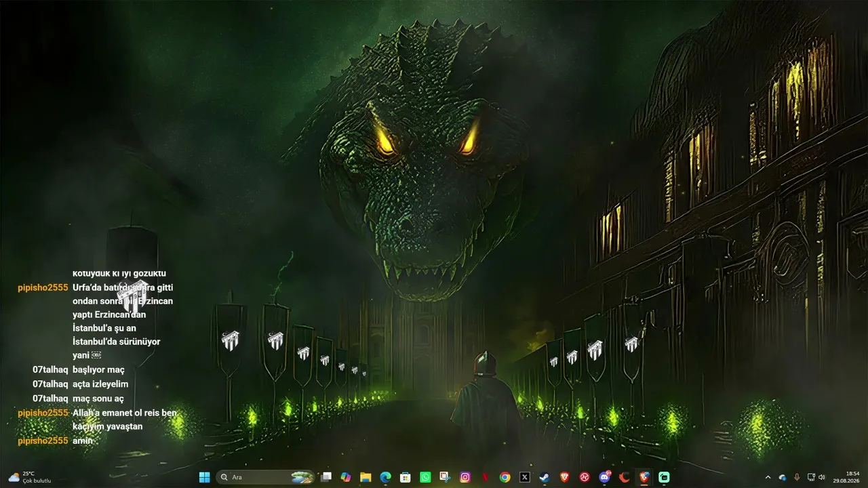Launch Microsoft Edge browser
The image size is (868, 488).
tap(385, 477)
